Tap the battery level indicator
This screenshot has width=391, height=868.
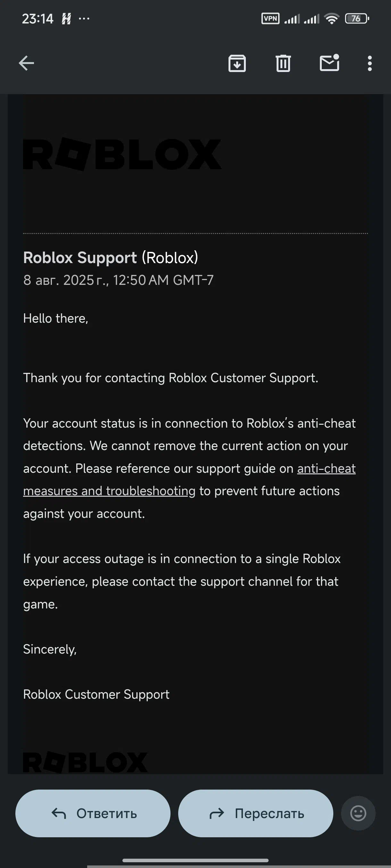[357, 19]
